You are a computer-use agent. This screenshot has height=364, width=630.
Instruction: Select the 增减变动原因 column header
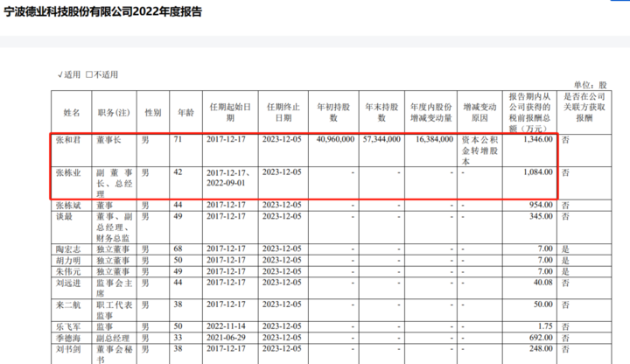[479, 113]
